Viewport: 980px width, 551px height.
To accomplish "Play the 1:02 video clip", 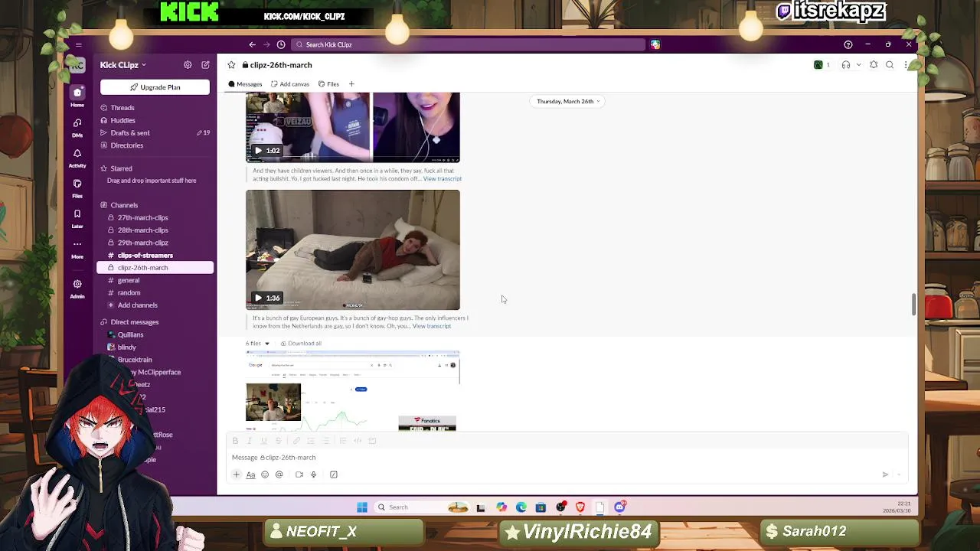I will [258, 151].
